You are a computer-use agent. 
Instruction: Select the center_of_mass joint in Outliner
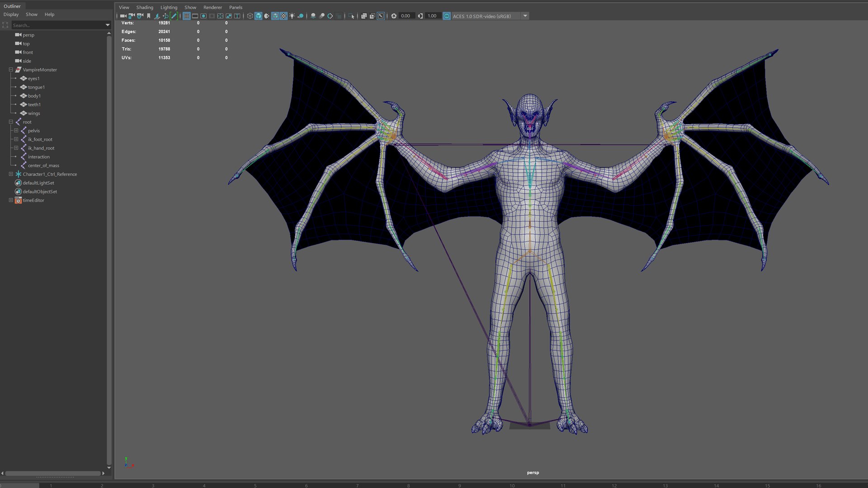43,165
